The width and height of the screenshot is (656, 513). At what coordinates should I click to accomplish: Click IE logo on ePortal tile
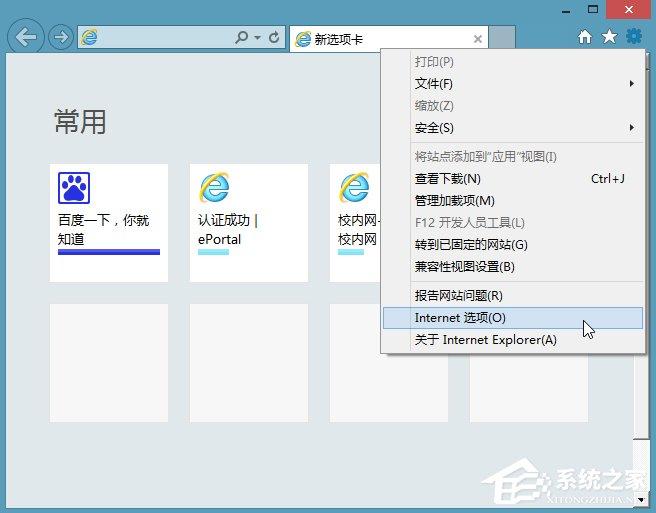point(214,187)
